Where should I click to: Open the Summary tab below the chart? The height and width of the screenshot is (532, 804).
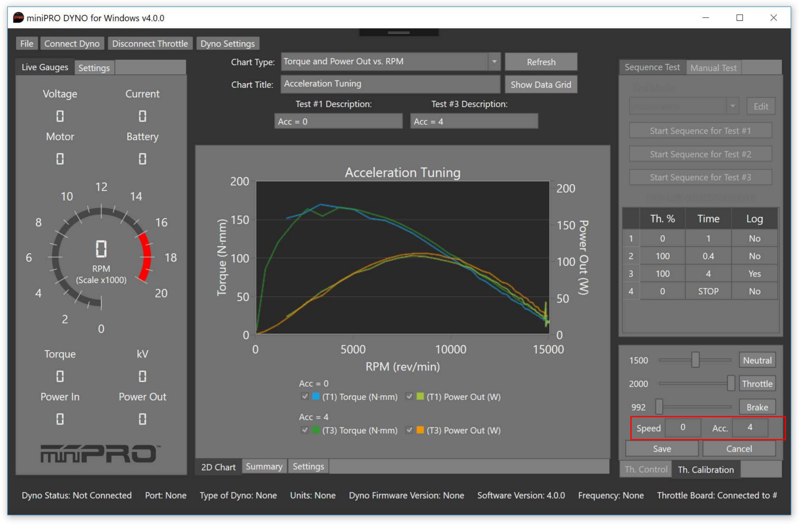point(264,466)
